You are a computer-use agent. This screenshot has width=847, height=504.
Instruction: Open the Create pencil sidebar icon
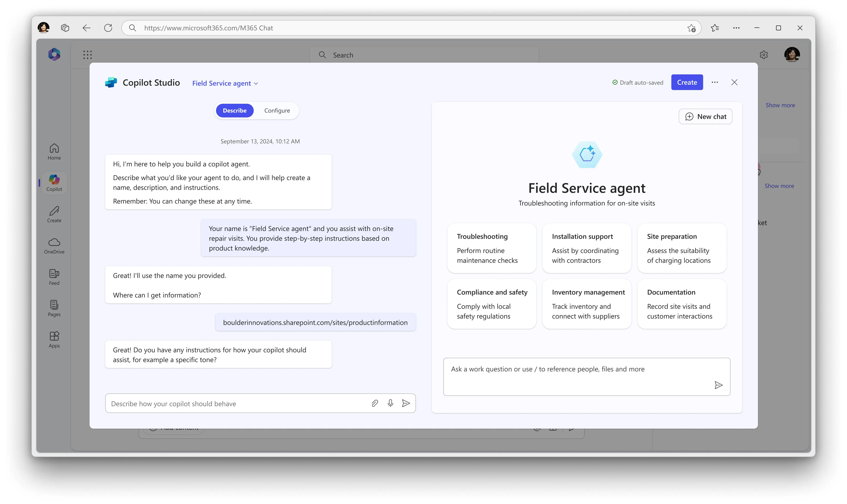[x=54, y=214]
